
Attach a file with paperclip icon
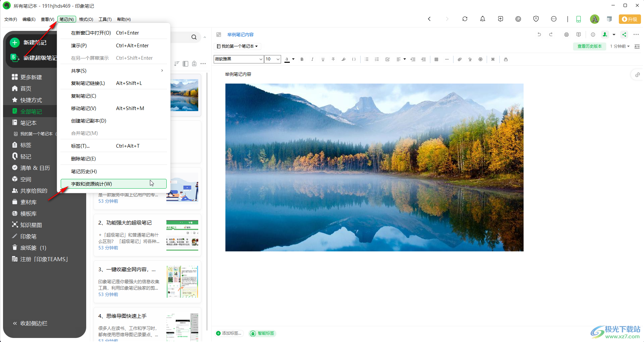pyautogui.click(x=460, y=59)
